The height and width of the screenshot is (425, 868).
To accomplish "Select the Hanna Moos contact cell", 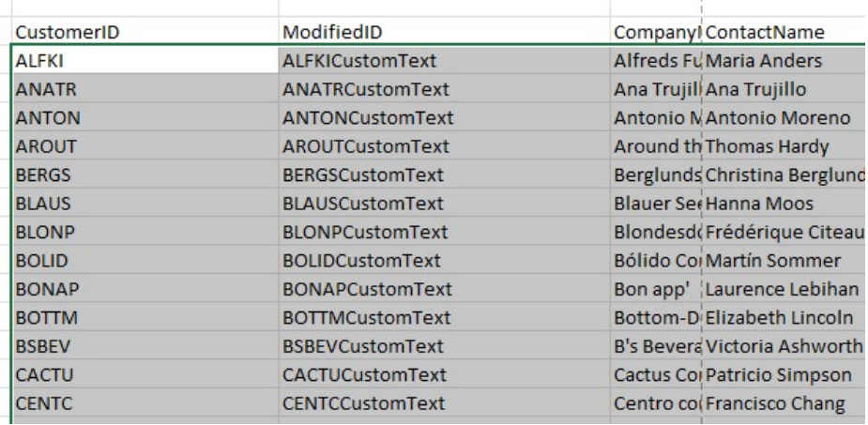I will click(784, 204).
